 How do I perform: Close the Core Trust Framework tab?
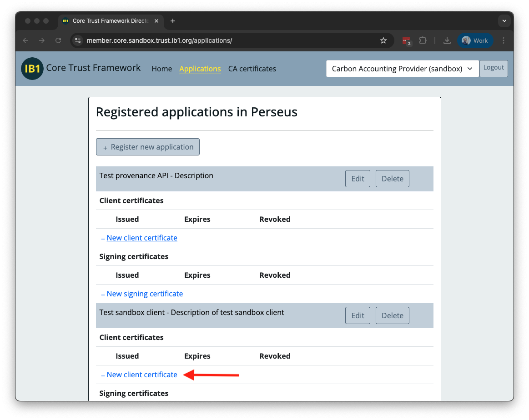156,21
